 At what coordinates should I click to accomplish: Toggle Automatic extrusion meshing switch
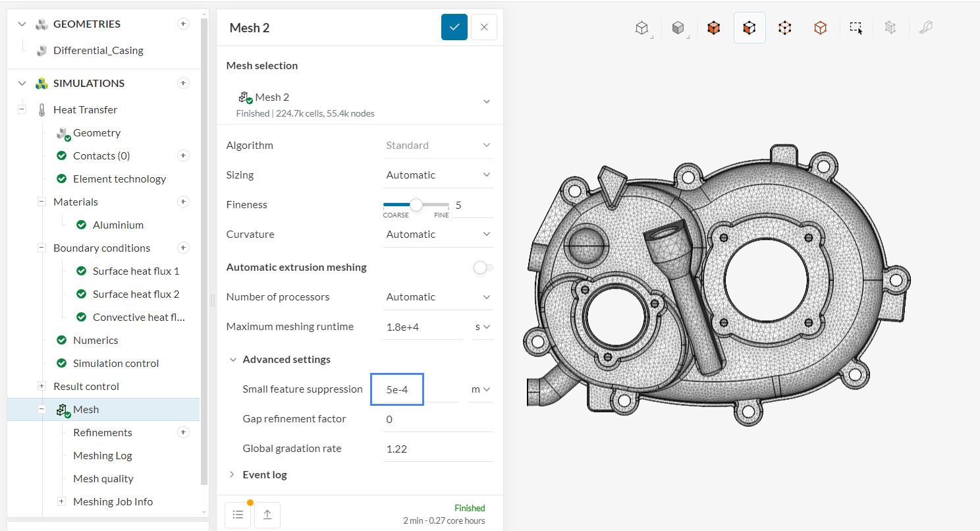(483, 267)
